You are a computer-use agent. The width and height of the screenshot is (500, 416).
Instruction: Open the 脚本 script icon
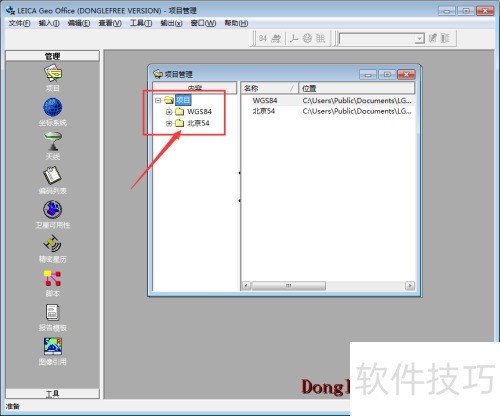(x=52, y=278)
